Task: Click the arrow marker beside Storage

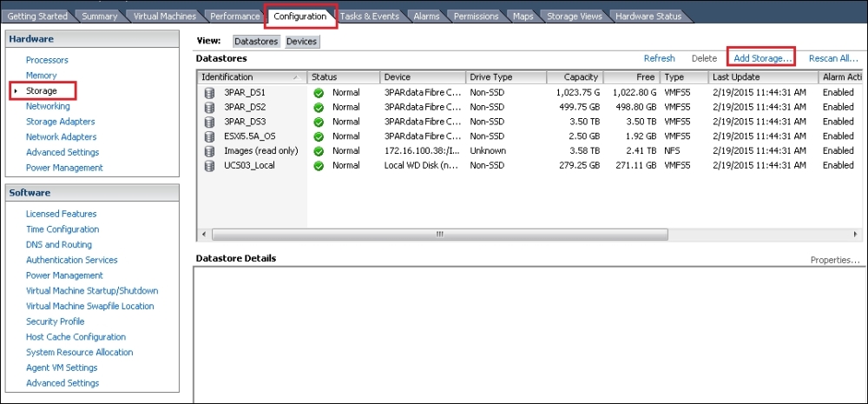Action: point(15,90)
